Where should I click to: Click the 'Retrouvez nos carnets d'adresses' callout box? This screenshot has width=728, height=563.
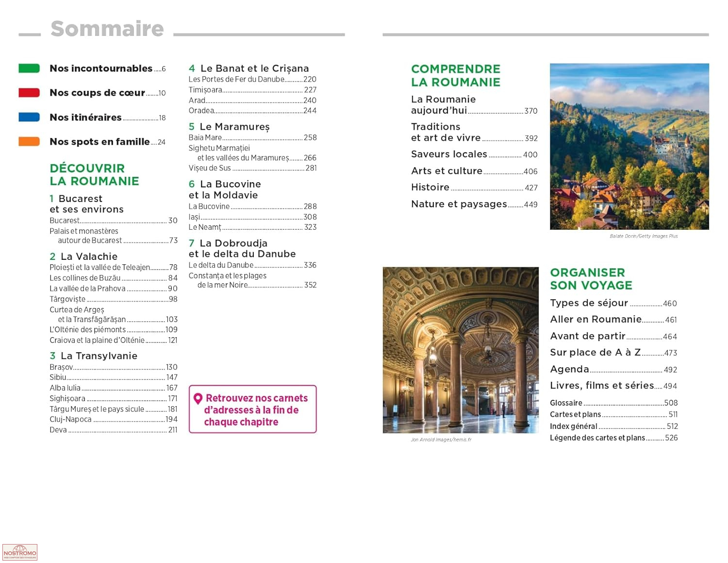point(252,409)
